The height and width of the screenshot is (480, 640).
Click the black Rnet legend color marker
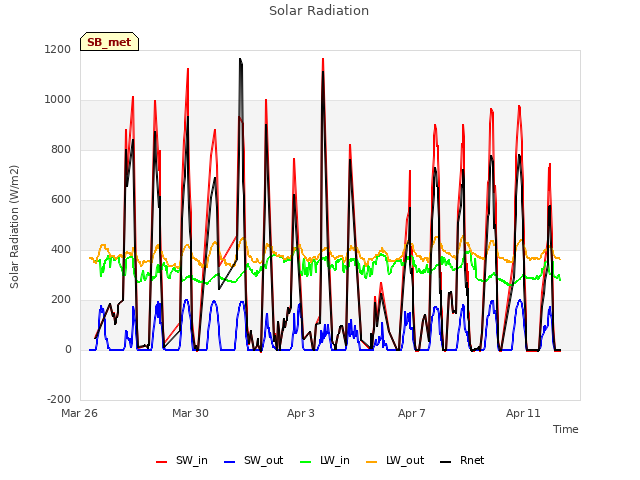click(x=446, y=462)
